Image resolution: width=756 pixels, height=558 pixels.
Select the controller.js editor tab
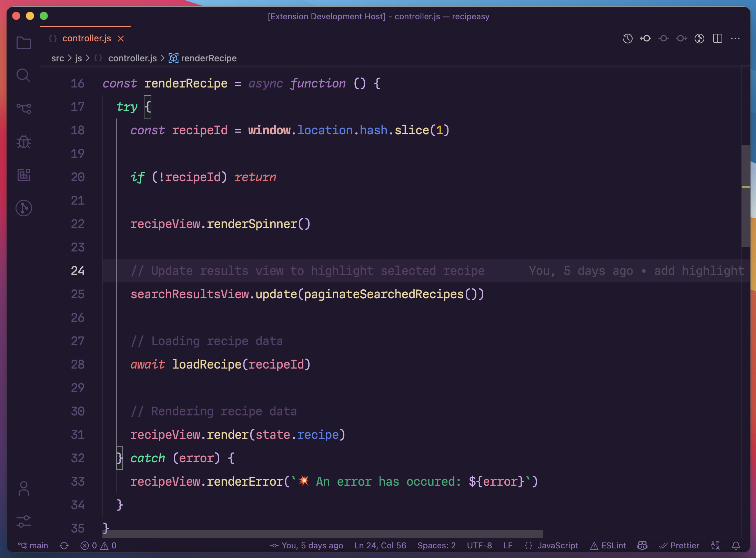pos(86,38)
